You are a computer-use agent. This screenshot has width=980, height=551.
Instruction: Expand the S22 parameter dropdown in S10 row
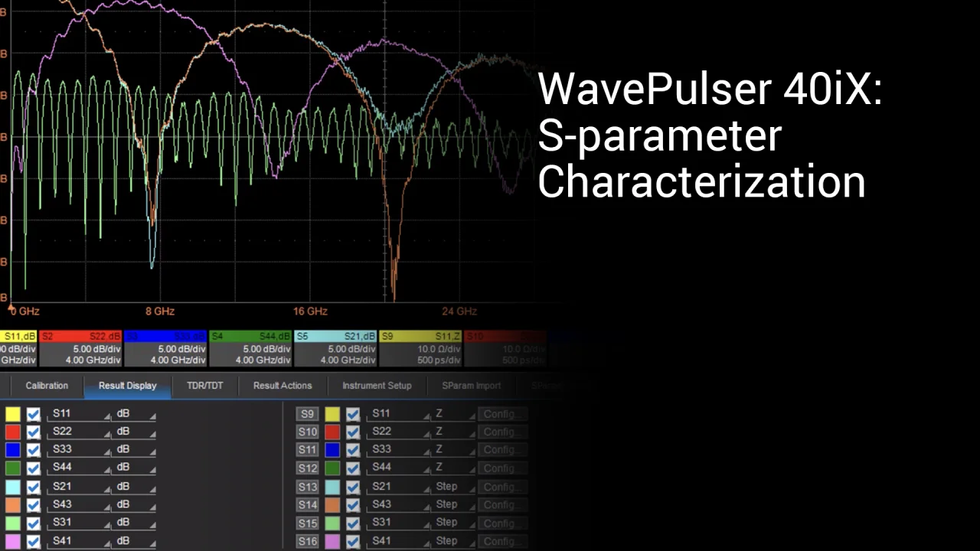coord(398,432)
